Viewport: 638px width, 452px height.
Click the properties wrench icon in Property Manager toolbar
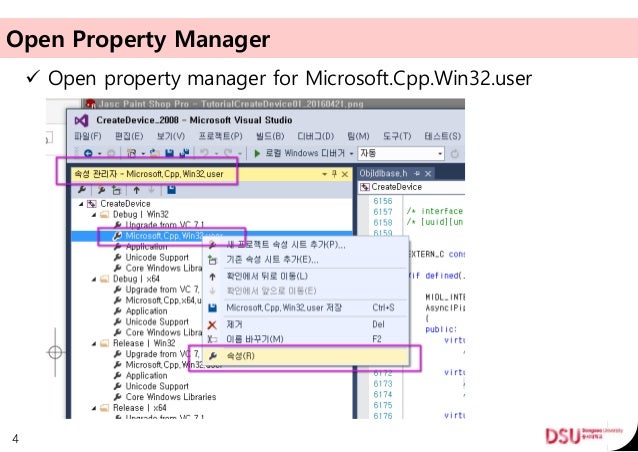click(82, 190)
